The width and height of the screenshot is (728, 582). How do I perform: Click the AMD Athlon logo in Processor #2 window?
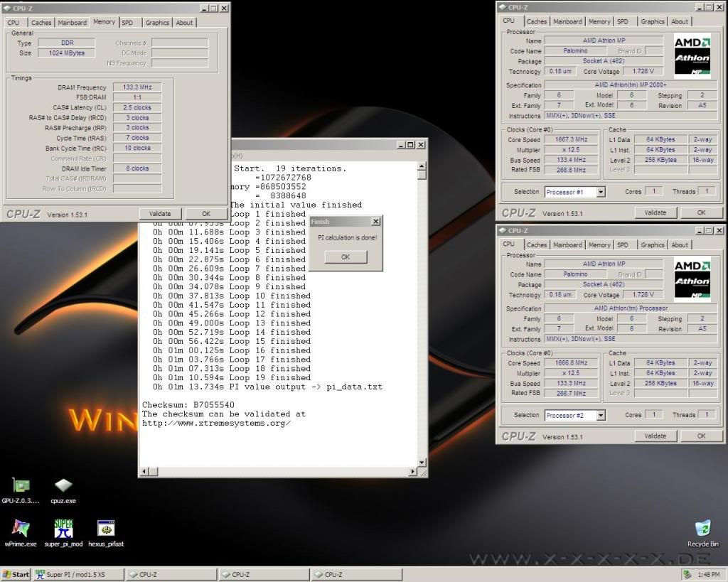click(692, 280)
